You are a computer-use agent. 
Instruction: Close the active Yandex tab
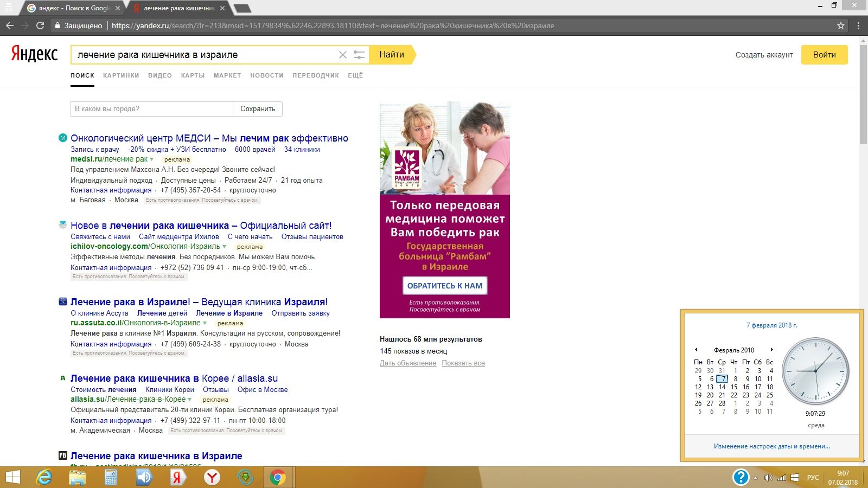coord(222,8)
